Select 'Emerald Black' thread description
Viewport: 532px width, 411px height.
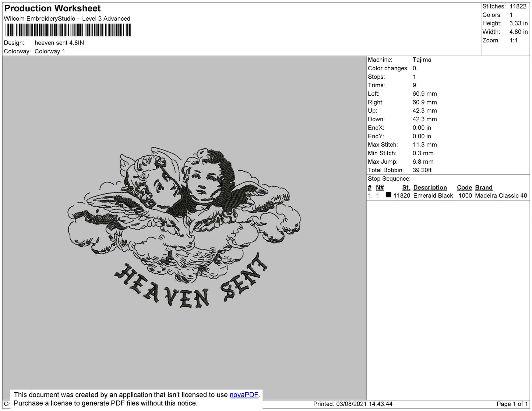[433, 196]
